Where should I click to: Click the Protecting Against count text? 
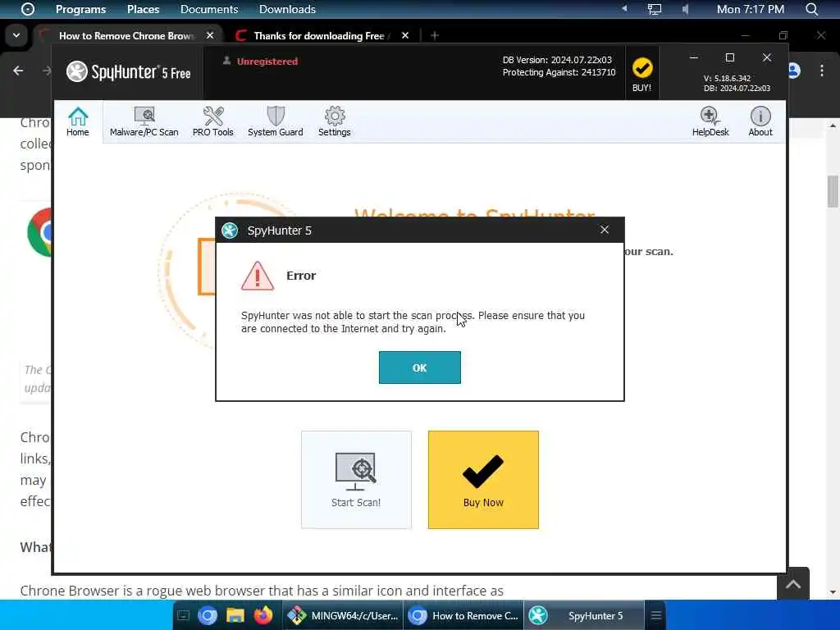tap(559, 72)
